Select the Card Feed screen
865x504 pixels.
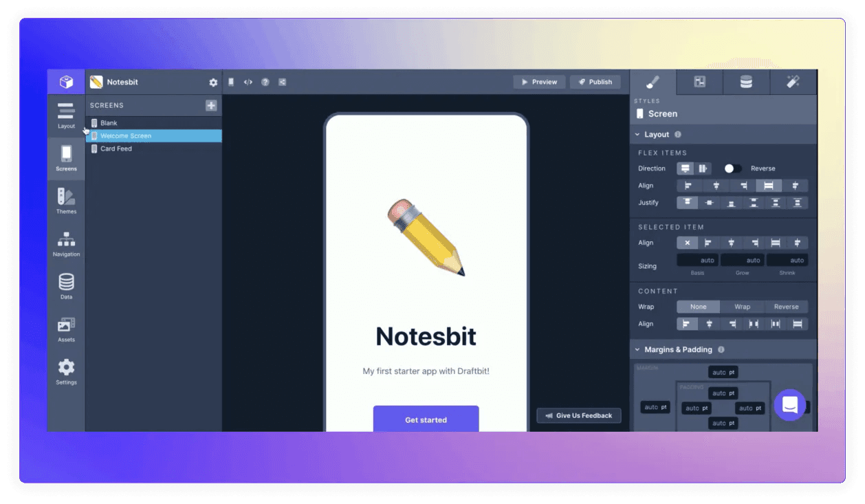[153, 149]
